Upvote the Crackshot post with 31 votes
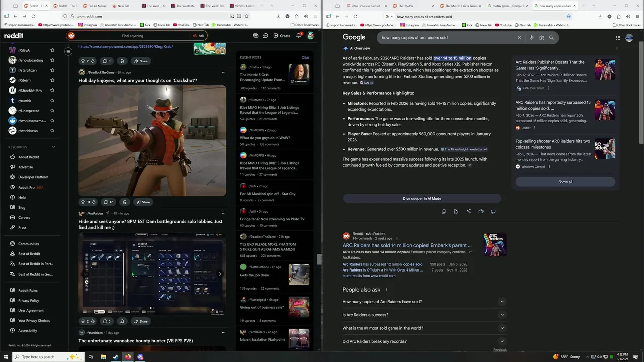644x362 pixels. pyautogui.click(x=83, y=202)
